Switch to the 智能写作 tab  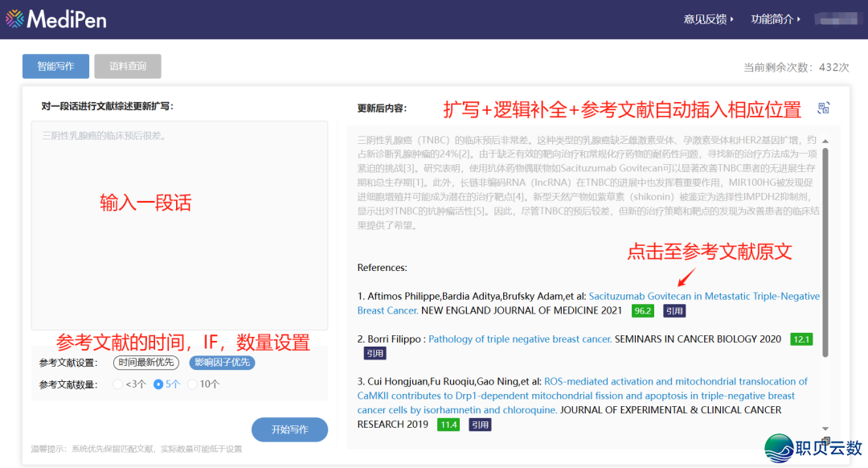55,66
